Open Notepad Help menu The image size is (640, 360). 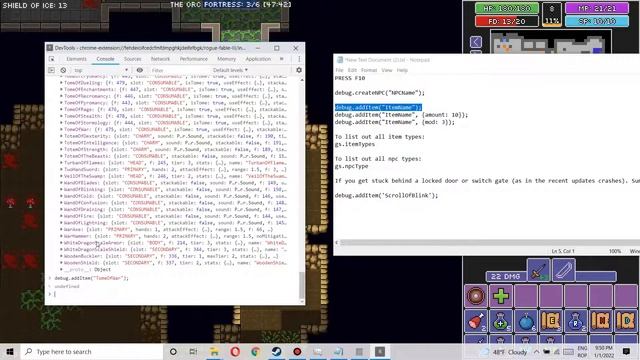402,70
